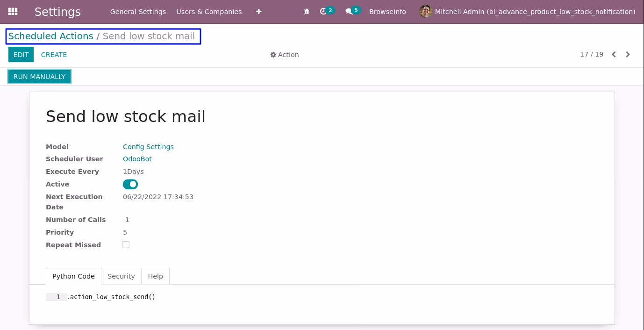Go to previous record arrow
Screen dimensions: 644x330
[614, 55]
